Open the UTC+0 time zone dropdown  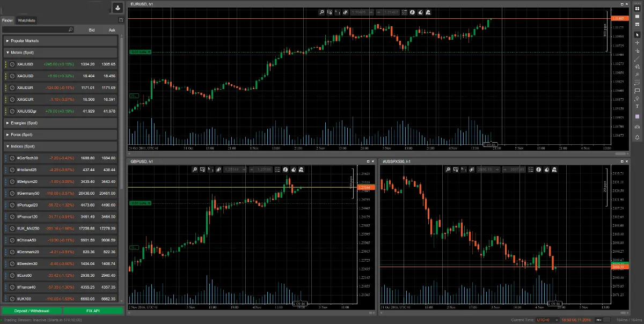point(547,320)
